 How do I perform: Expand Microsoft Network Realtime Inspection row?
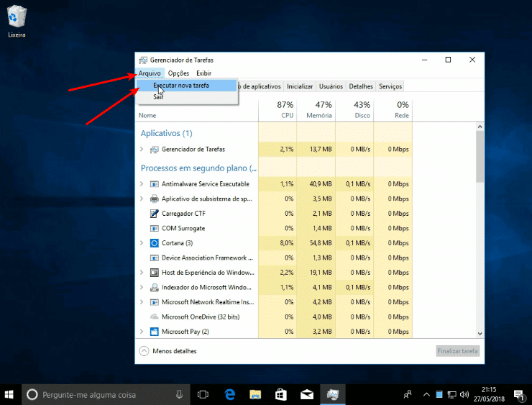(142, 302)
